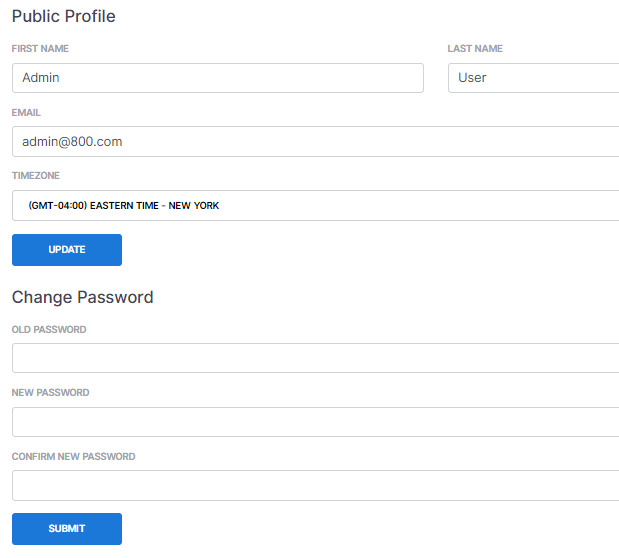Click the TIMEZONE label text
619x558 pixels.
pyautogui.click(x=36, y=176)
